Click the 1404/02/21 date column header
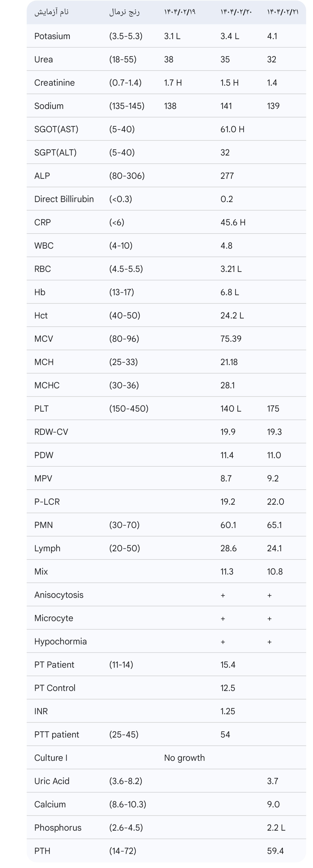313x868 pixels. tap(283, 12)
